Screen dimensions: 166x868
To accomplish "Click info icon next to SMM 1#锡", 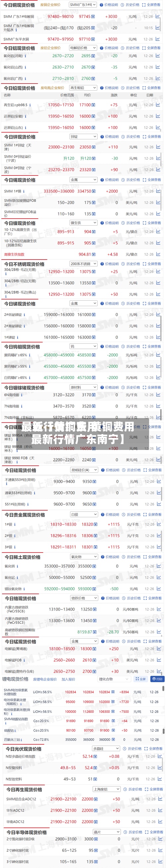I will coord(24,191).
